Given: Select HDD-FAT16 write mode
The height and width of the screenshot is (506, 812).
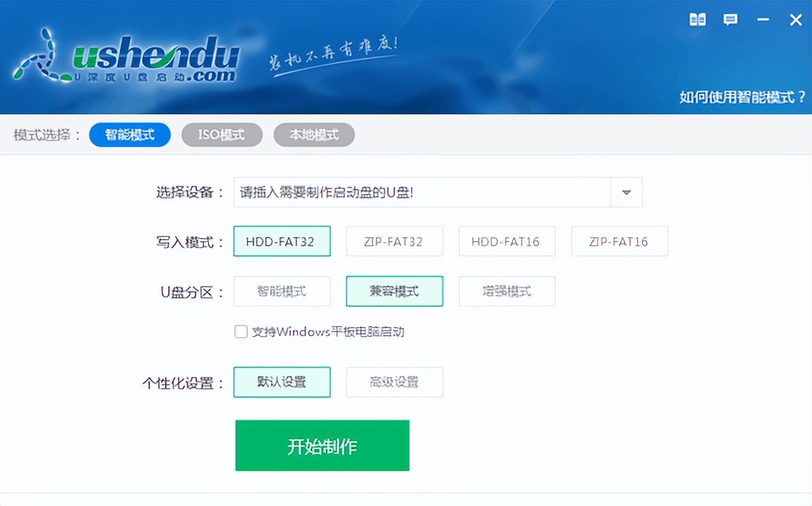Looking at the screenshot, I should pyautogui.click(x=506, y=241).
